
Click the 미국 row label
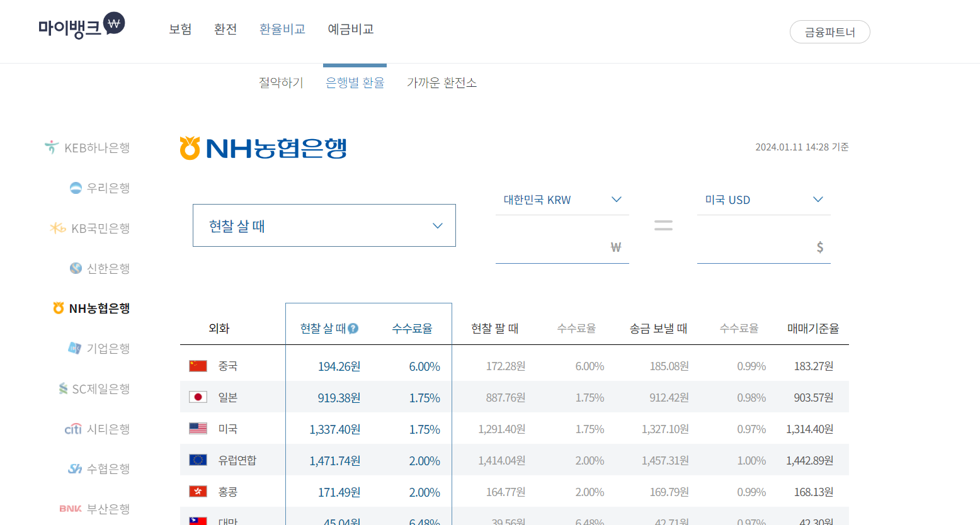tap(228, 429)
